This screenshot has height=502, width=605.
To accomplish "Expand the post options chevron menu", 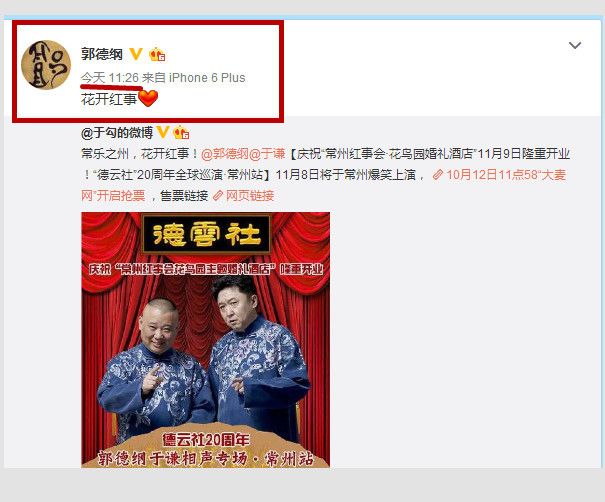I will pos(575,46).
